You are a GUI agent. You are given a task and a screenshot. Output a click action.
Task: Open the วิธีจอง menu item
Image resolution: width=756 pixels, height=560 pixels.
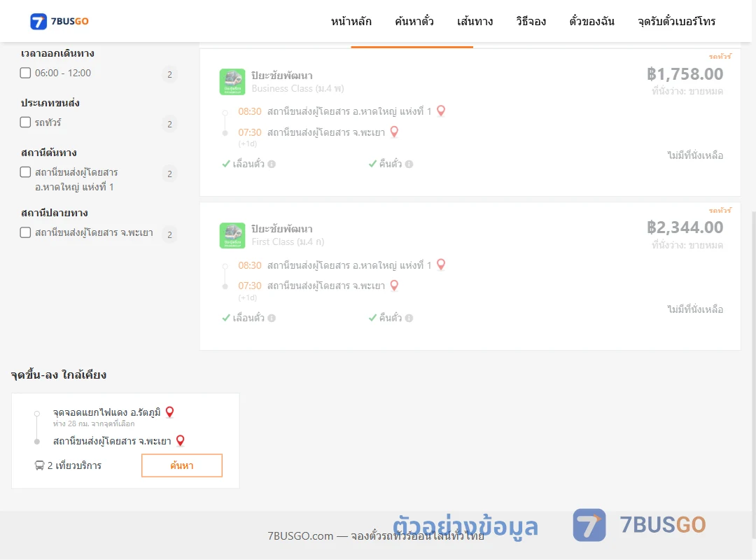point(531,21)
